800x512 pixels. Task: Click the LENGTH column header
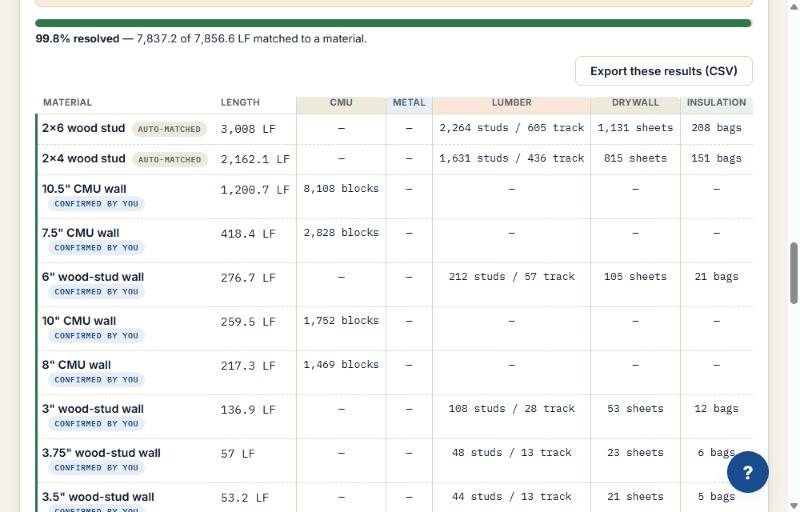point(240,103)
